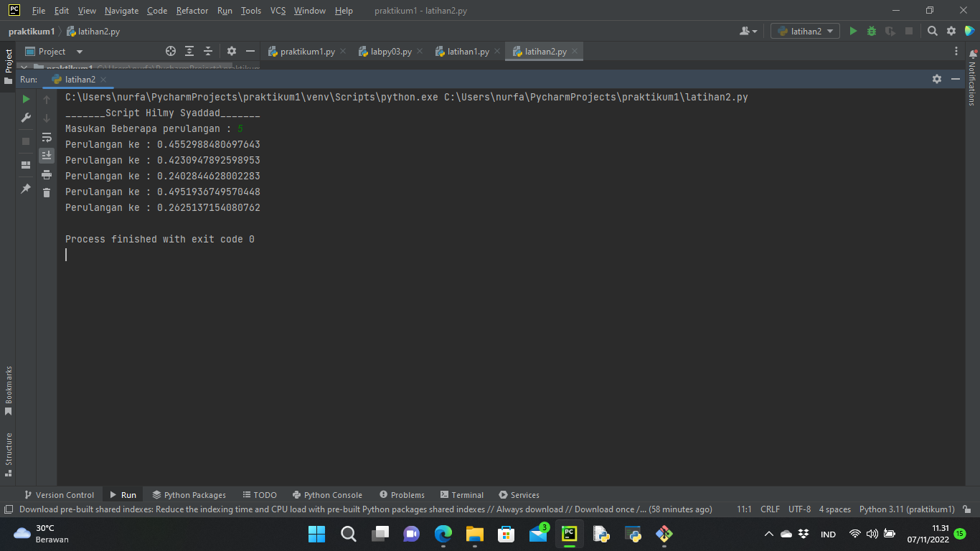
Task: Open run configuration settings via wrench icon
Action: pos(26,118)
